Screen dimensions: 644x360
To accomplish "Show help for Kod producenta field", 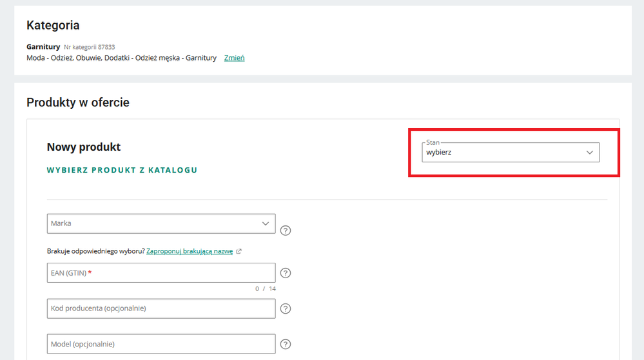I will [x=286, y=308].
